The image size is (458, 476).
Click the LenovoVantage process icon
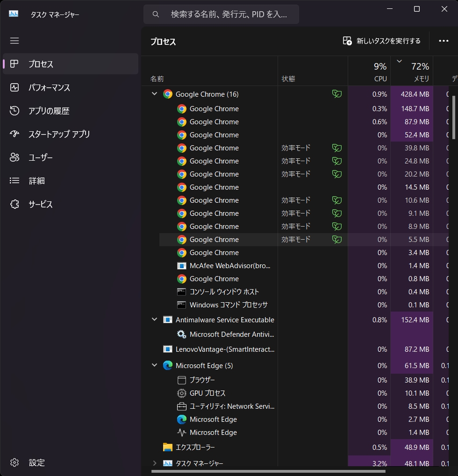[168, 349]
